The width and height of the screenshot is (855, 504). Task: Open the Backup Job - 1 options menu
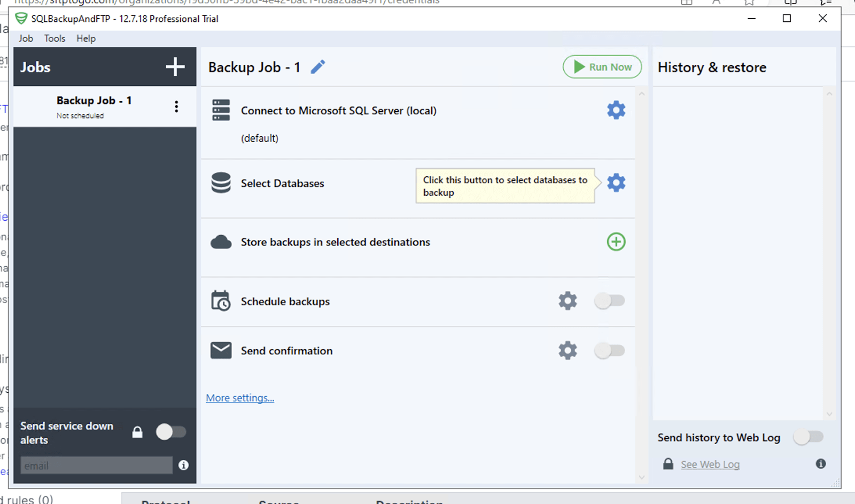tap(176, 106)
